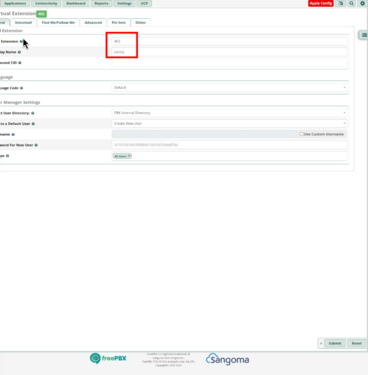Click help icon beside Language Code label
Image resolution: width=368 pixels, height=375 pixels.
point(22,88)
